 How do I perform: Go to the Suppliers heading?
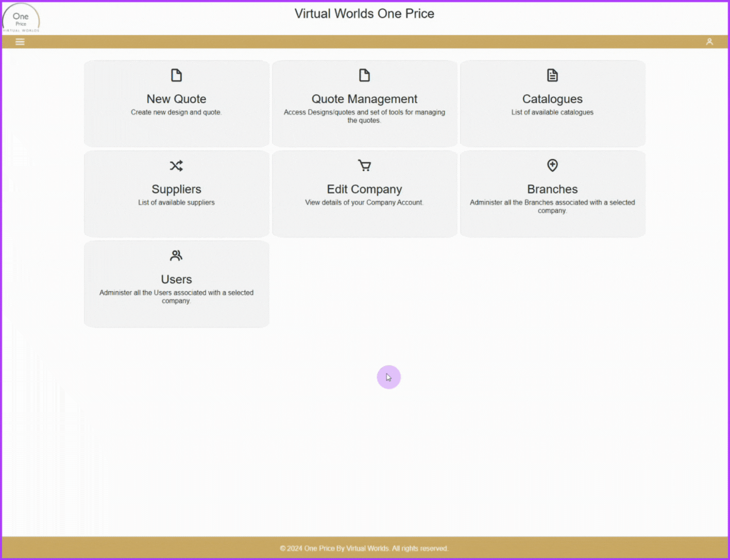pos(176,189)
